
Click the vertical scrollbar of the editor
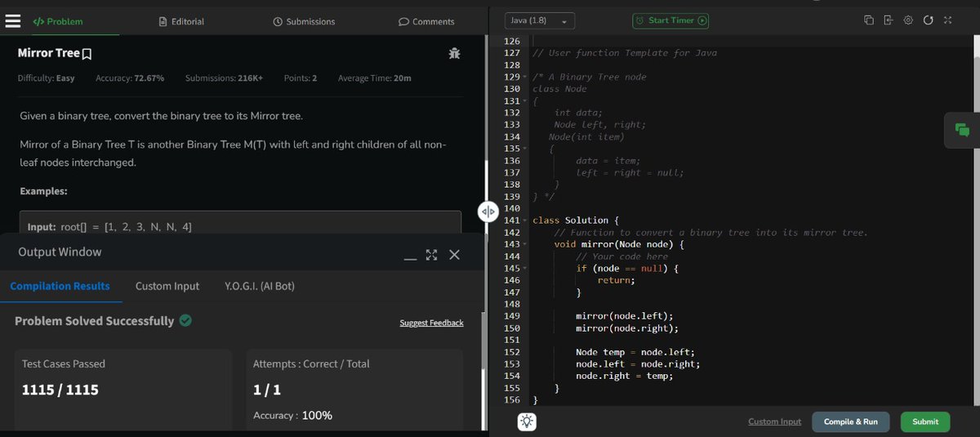pos(975,221)
